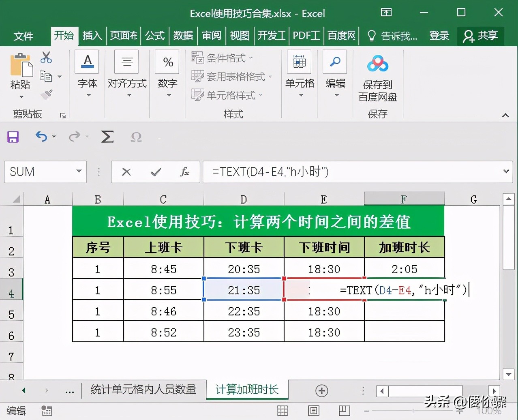Click the 编辑 search magnifier icon
This screenshot has height=420, width=518.
[335, 62]
